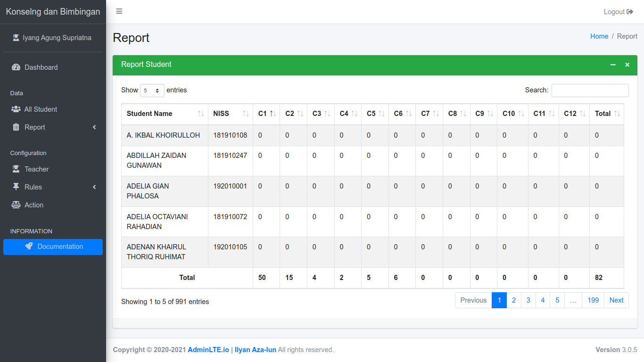Collapse the Report Student card with minus icon
The image size is (644, 362).
(x=613, y=65)
